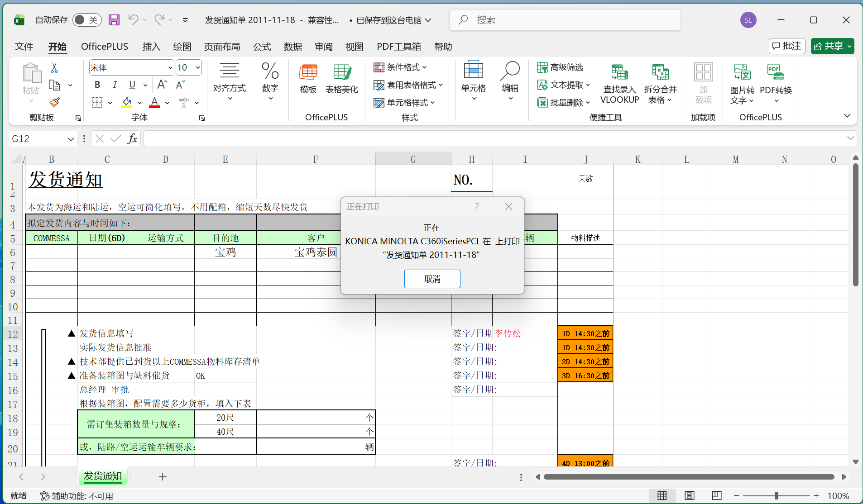Click the 加载项 add-ins icon
Viewport: 863px width, 504px height.
703,84
